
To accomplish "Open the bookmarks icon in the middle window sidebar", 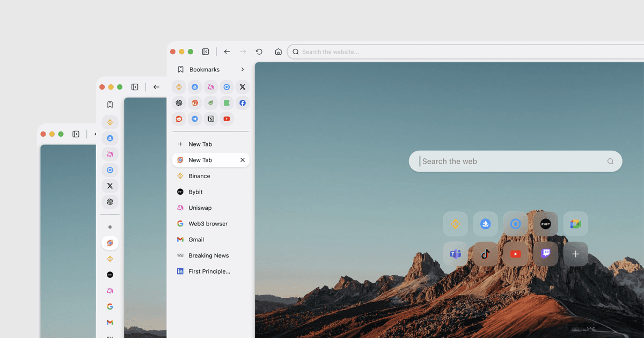I will pyautogui.click(x=110, y=105).
